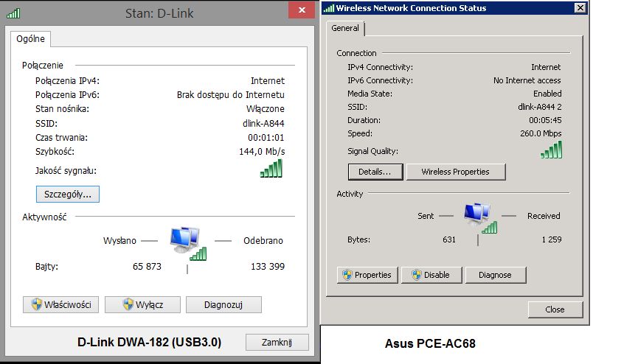Open Properties in the wireless status window
Screen dimensions: 638x364
click(x=367, y=275)
